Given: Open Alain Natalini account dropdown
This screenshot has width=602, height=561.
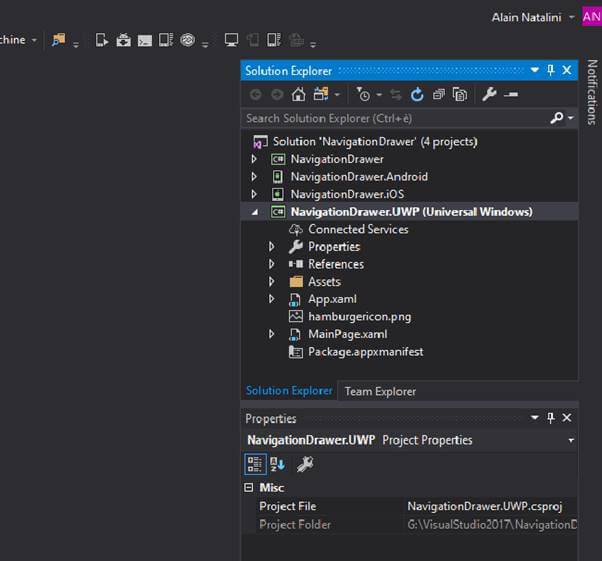Looking at the screenshot, I should click(x=571, y=17).
